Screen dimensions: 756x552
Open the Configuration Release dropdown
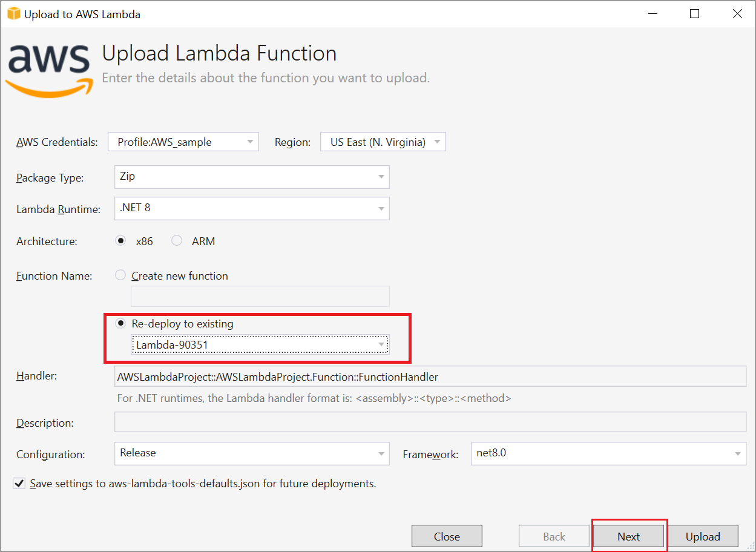[x=251, y=453]
